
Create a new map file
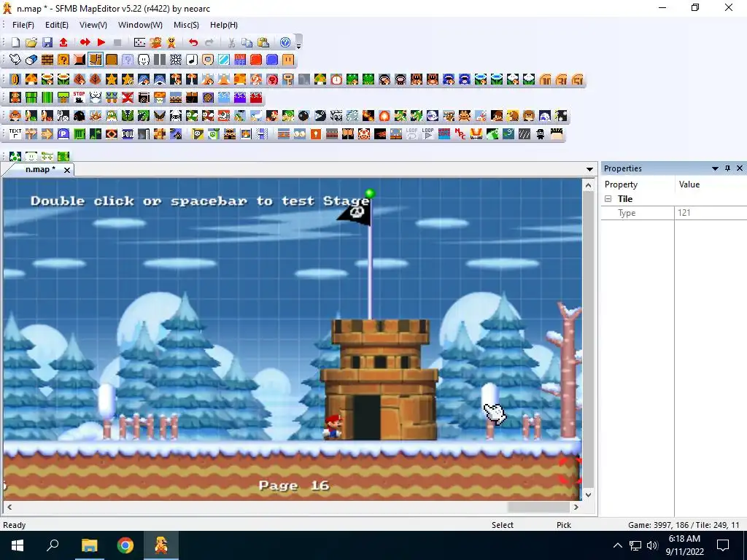(15, 42)
